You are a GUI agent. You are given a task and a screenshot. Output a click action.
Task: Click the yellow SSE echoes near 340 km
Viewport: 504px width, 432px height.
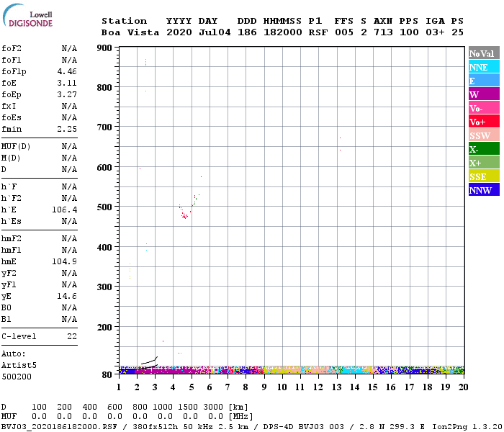point(130,271)
